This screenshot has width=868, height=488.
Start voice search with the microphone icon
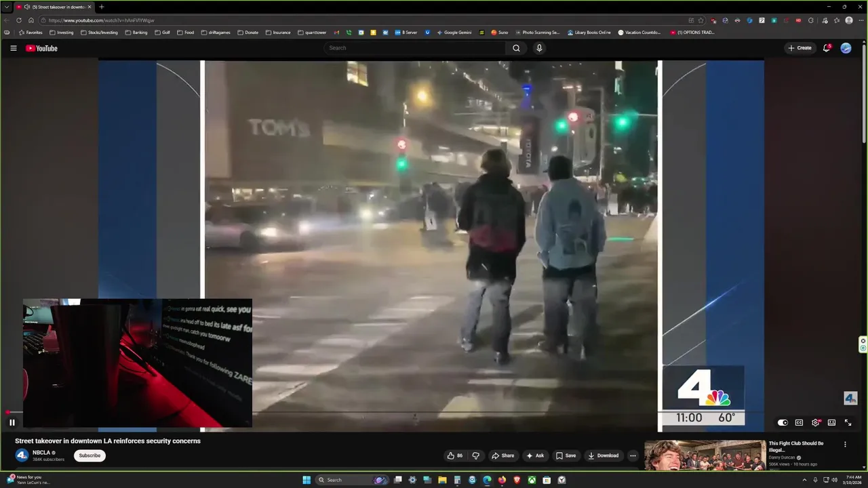pyautogui.click(x=539, y=48)
